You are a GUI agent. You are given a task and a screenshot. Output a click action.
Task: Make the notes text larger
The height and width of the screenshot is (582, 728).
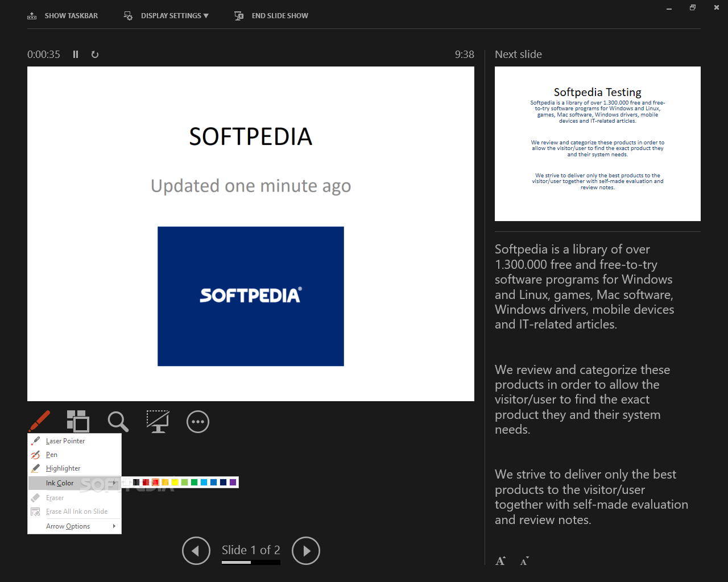pyautogui.click(x=500, y=561)
